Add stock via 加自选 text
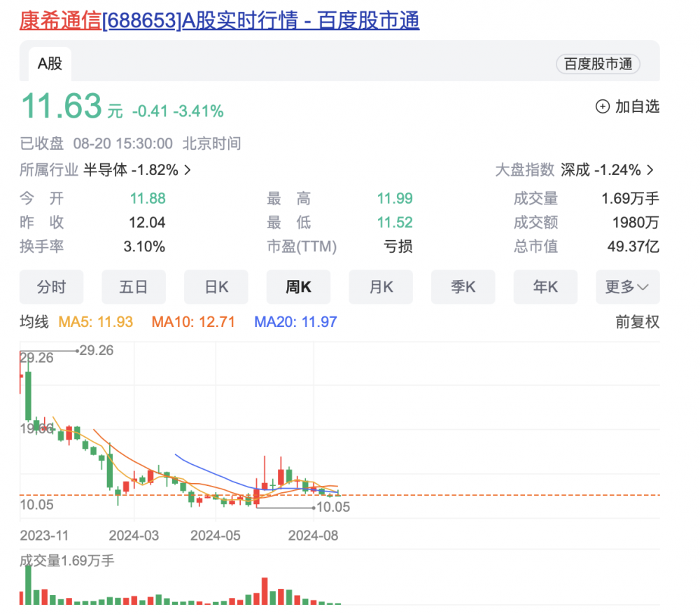 pyautogui.click(x=637, y=106)
